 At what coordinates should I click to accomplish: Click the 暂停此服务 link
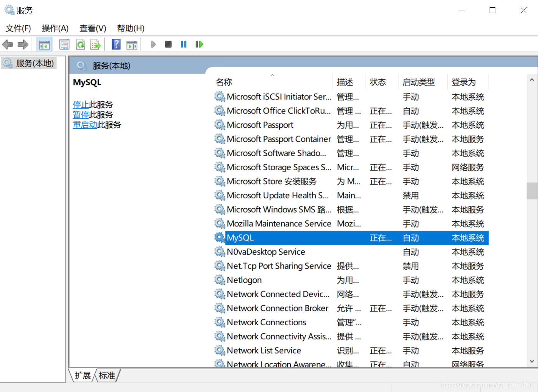(x=93, y=115)
